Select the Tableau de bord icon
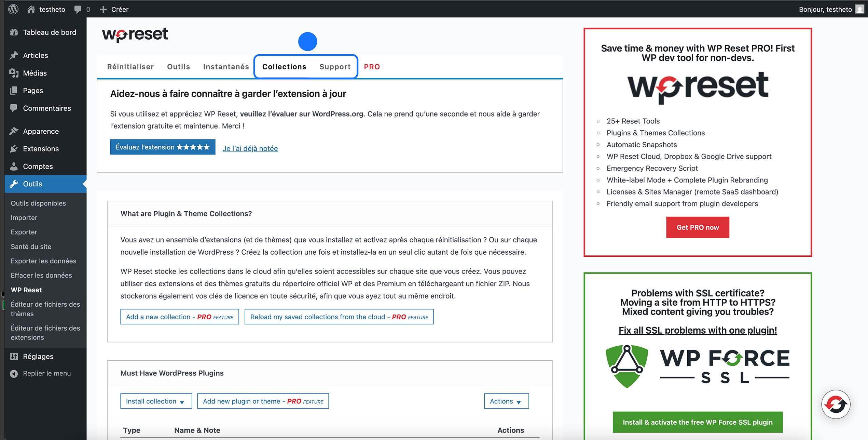Screen dimensions: 868x440 click(x=13, y=32)
